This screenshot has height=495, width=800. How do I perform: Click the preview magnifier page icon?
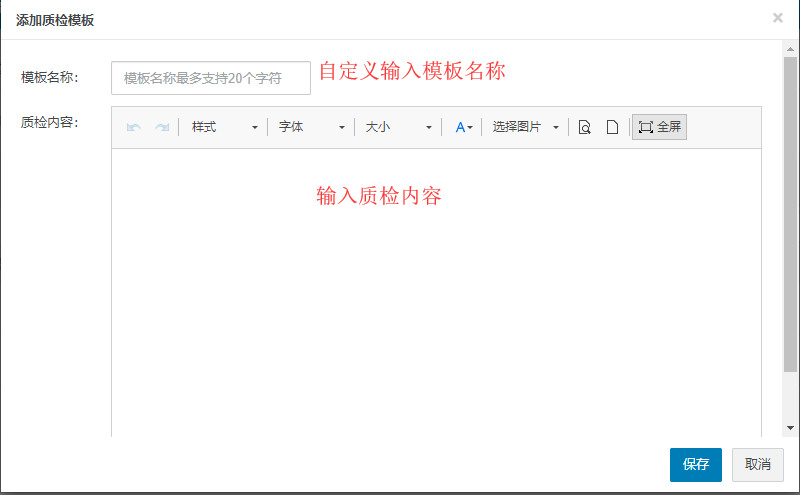585,127
